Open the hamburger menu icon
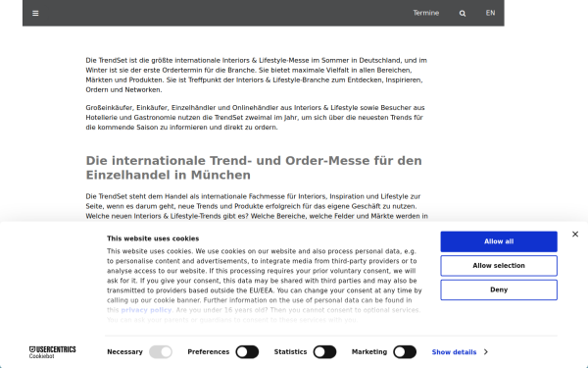Image resolution: width=588 pixels, height=368 pixels. (35, 13)
